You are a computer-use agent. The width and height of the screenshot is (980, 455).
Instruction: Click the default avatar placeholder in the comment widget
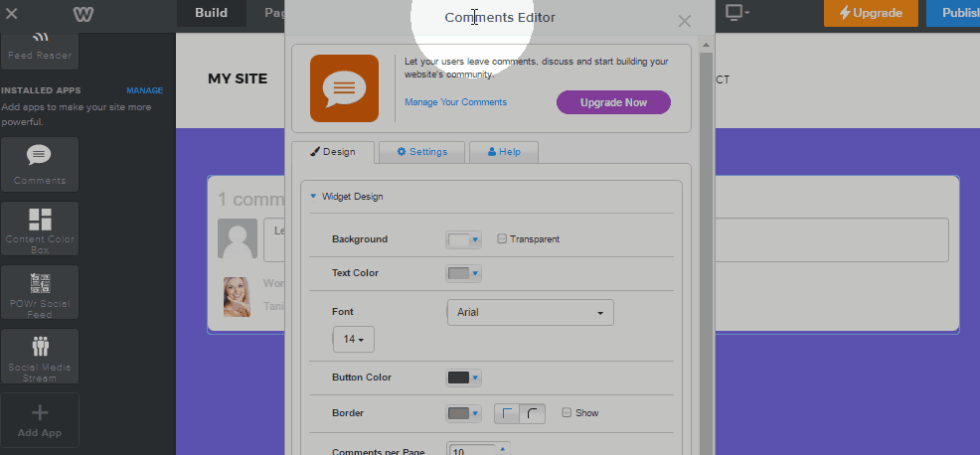(x=238, y=238)
